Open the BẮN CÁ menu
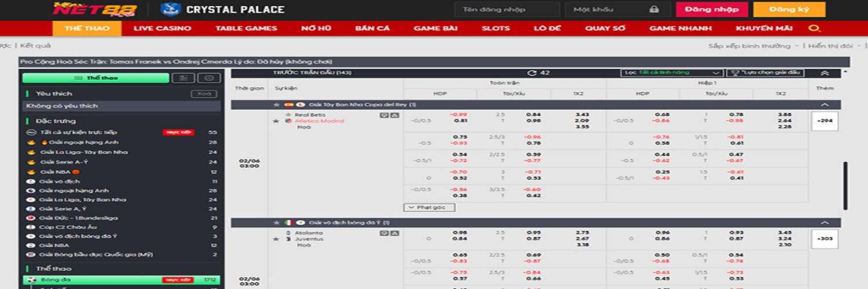The height and width of the screenshot is (289, 868). tap(372, 28)
